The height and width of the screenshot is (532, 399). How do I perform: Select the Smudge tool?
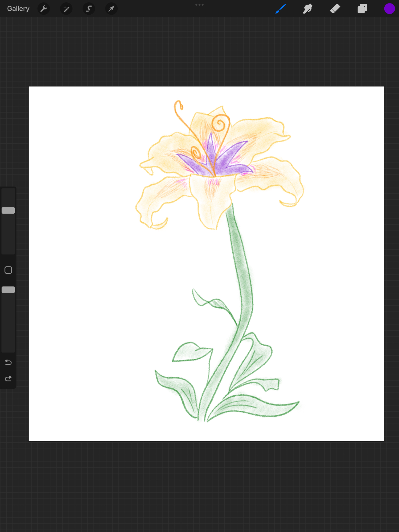coord(308,9)
